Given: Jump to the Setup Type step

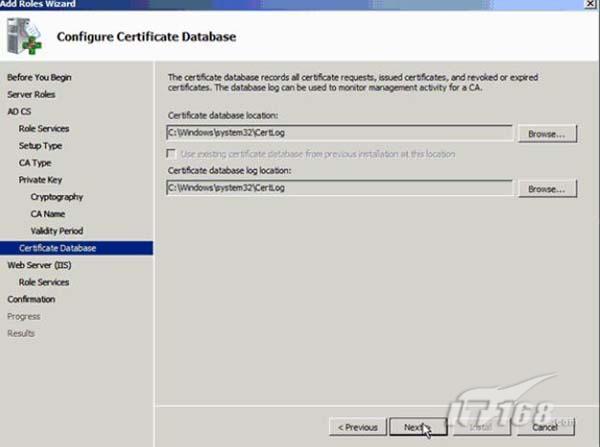Looking at the screenshot, I should tap(40, 145).
